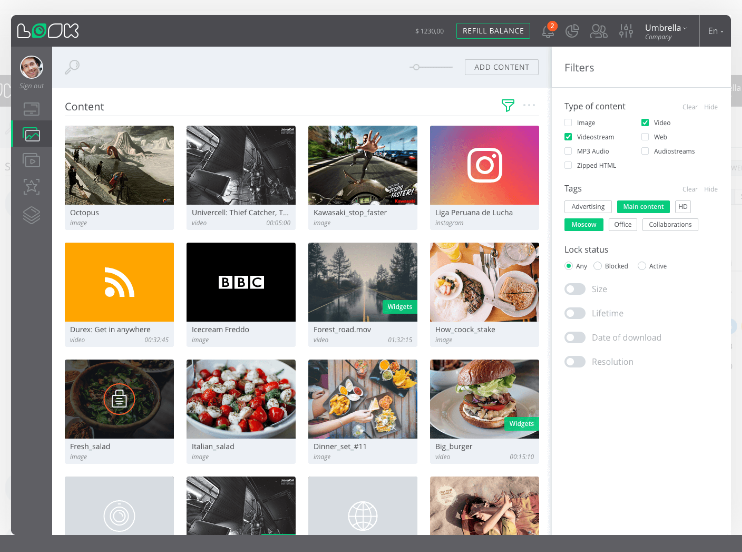
Task: Open the En language dropdown
Action: [x=714, y=31]
